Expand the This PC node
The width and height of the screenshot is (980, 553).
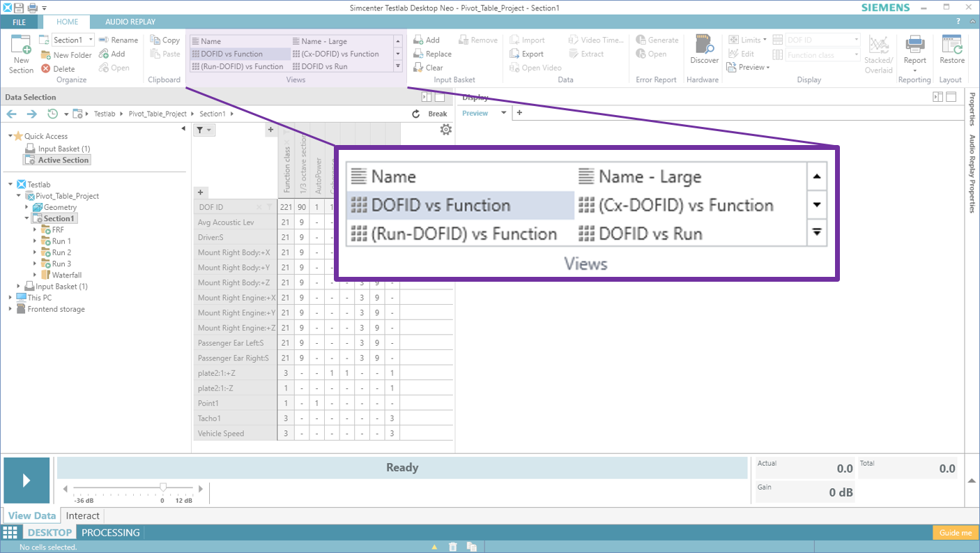coord(10,298)
